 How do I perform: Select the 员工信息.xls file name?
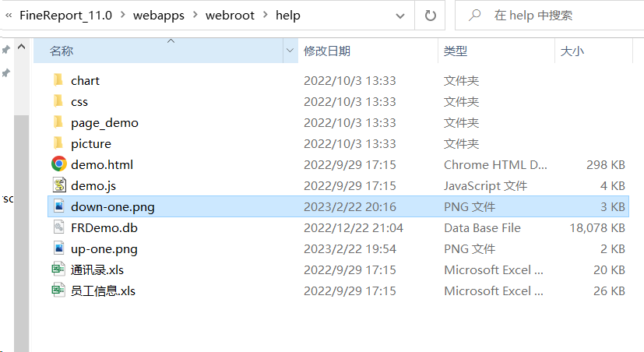tap(103, 290)
